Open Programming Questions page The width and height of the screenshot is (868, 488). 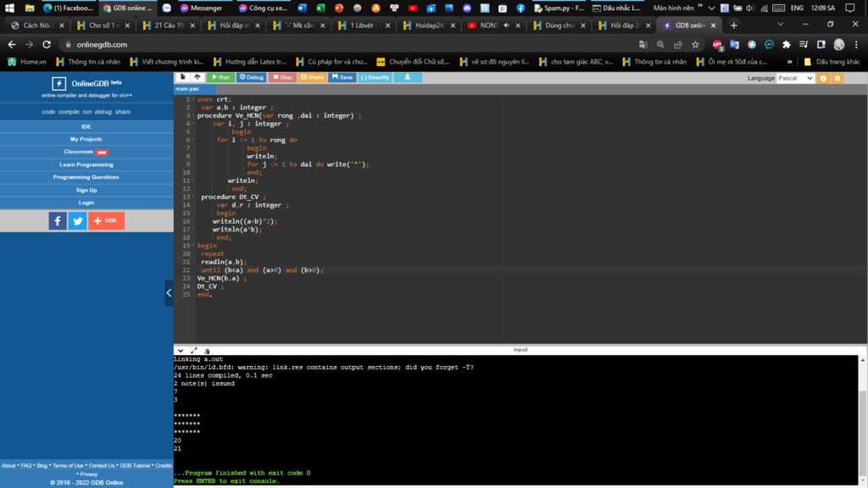pyautogui.click(x=86, y=177)
